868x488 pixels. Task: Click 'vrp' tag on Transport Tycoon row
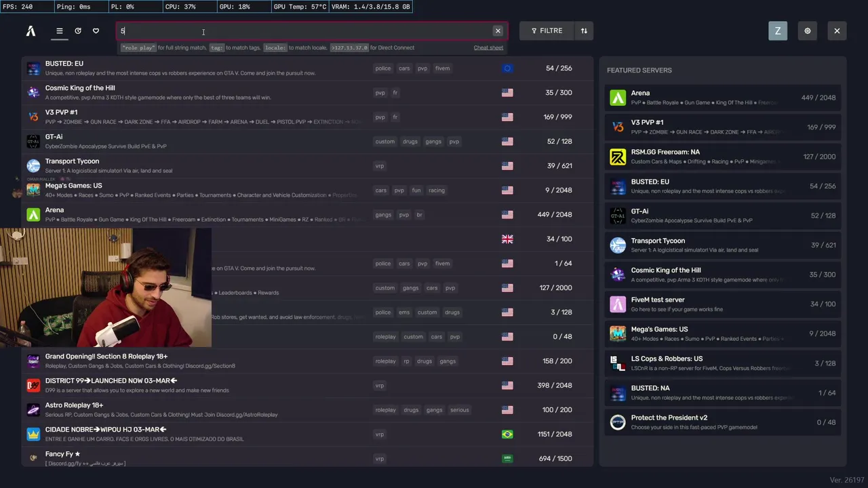379,165
